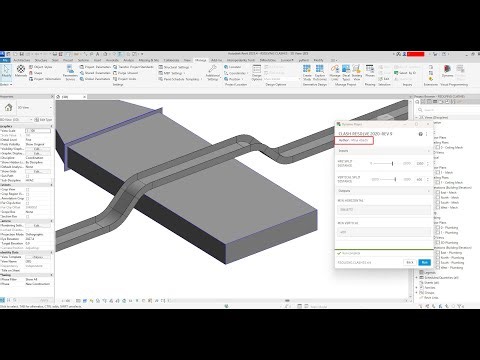Click Edit Type in Properties panel
This screenshot has height=360, width=480.
pyautogui.click(x=44, y=119)
